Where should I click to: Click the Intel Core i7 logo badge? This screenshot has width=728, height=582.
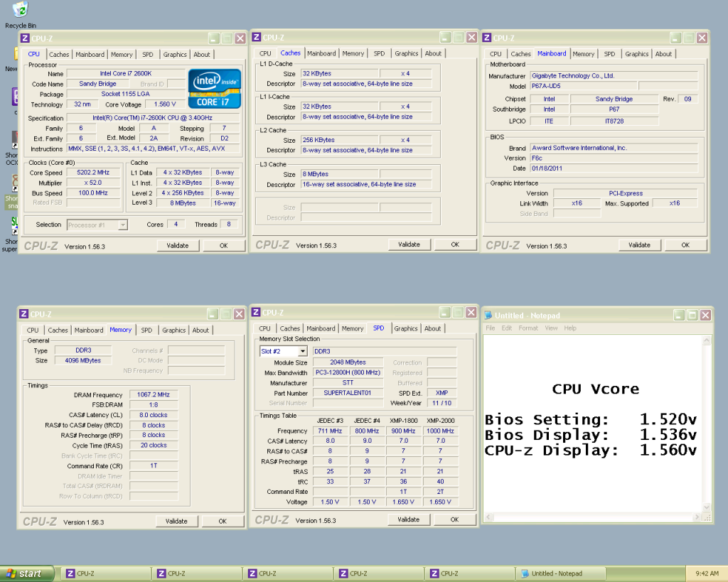pyautogui.click(x=215, y=89)
